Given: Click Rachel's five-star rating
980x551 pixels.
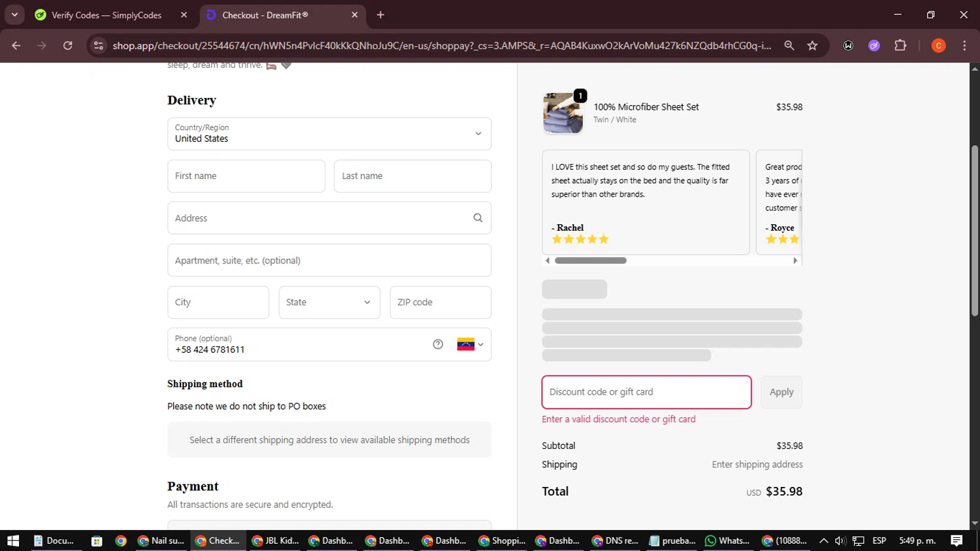Looking at the screenshot, I should click(x=580, y=239).
